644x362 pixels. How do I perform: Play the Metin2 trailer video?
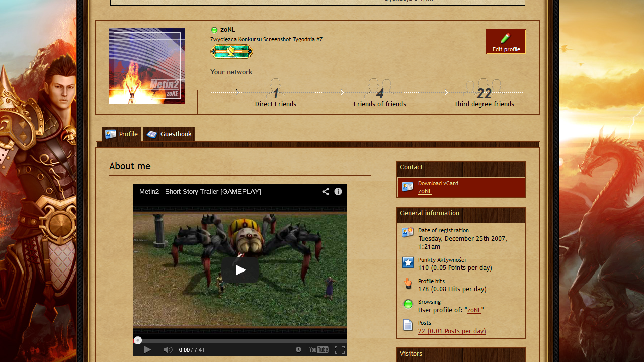(240, 270)
